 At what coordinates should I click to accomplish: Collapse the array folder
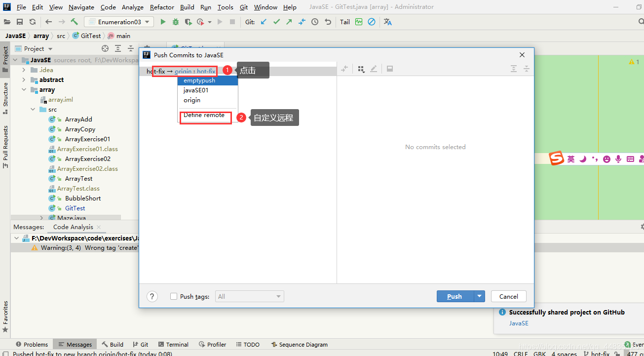24,89
